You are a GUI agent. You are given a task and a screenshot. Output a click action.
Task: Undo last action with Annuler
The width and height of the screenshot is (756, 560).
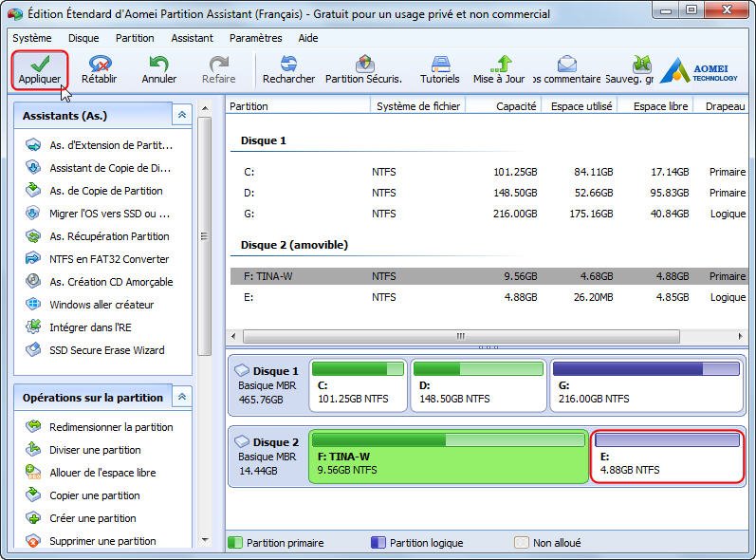[x=158, y=70]
